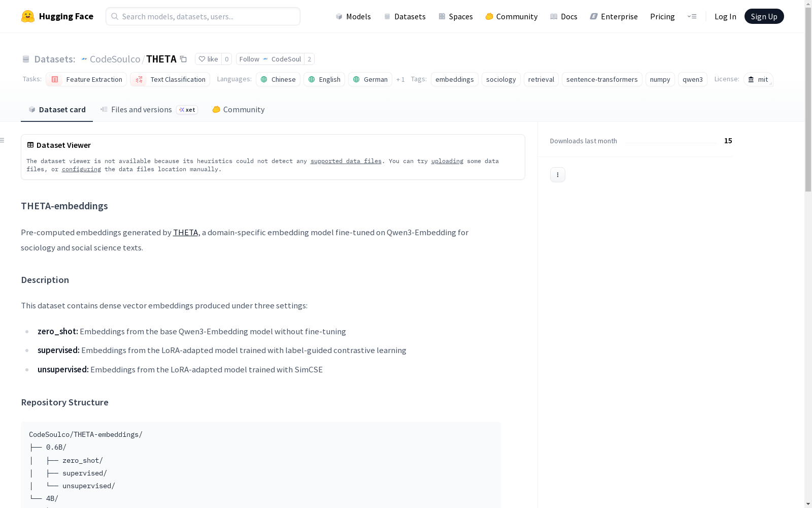This screenshot has width=812, height=508.
Task: Select the sentence-transformers tag
Action: click(x=602, y=79)
